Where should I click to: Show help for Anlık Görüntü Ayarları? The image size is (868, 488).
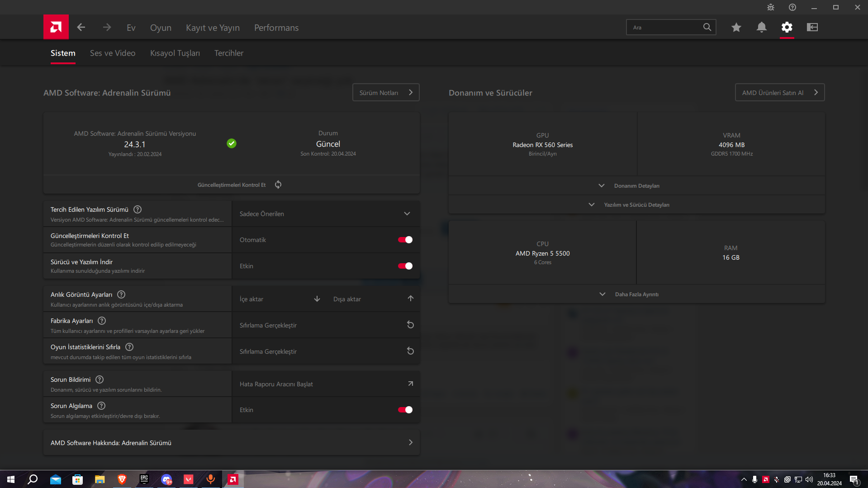121,294
